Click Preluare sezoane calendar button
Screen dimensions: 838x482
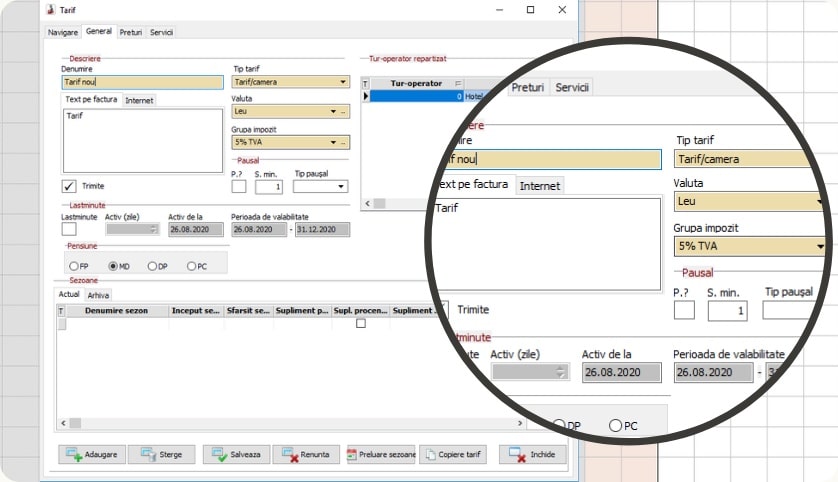pos(381,454)
